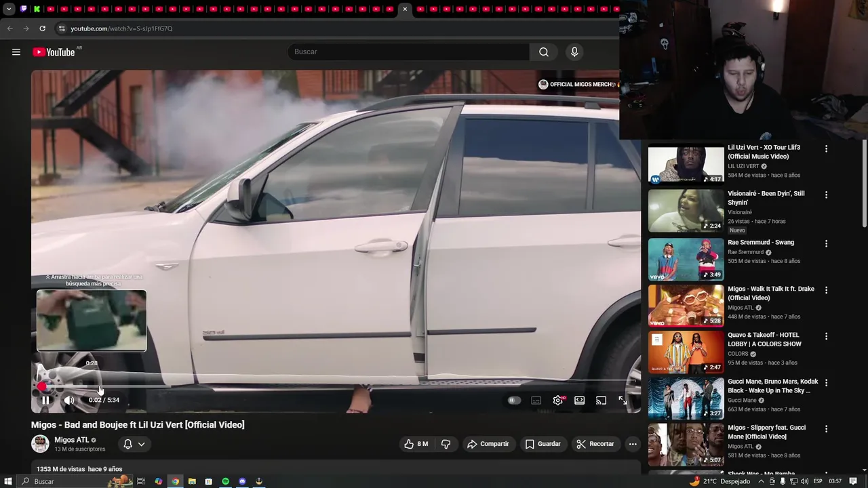Switch to the Twitch tab

(x=24, y=9)
